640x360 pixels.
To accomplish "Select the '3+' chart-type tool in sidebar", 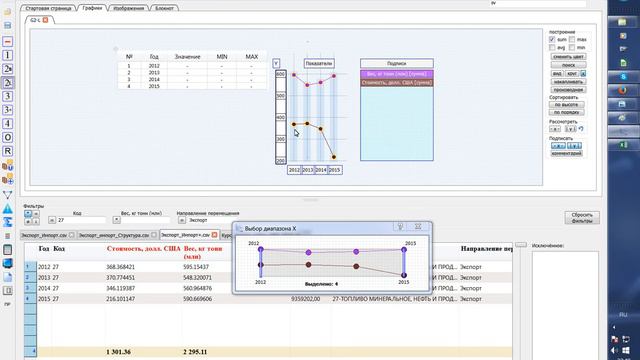I will pos(7,110).
